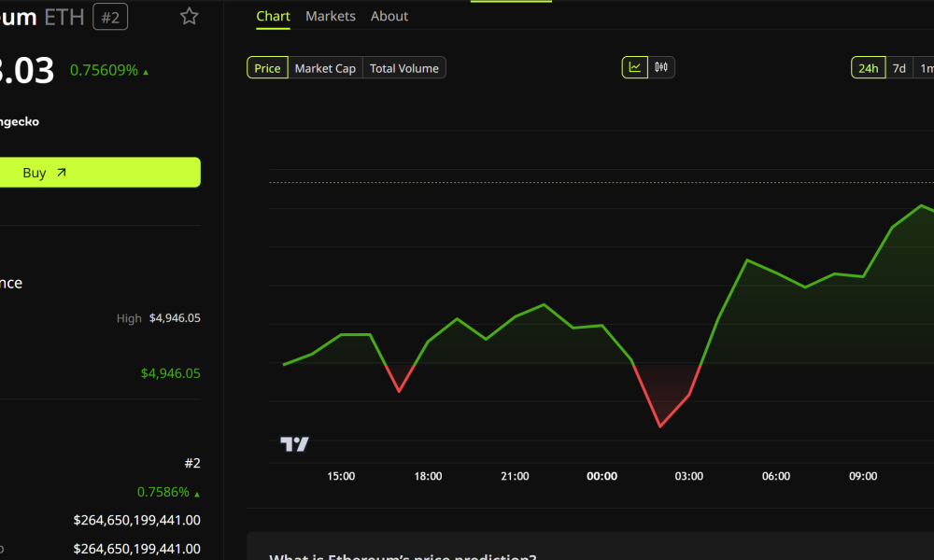The width and height of the screenshot is (934, 560).
Task: Click the 03:00 label on time axis
Action: coord(688,476)
